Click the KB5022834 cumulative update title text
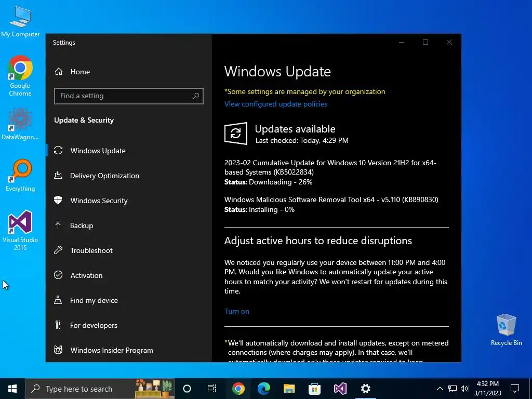Image resolution: width=532 pixels, height=399 pixels. [x=330, y=167]
